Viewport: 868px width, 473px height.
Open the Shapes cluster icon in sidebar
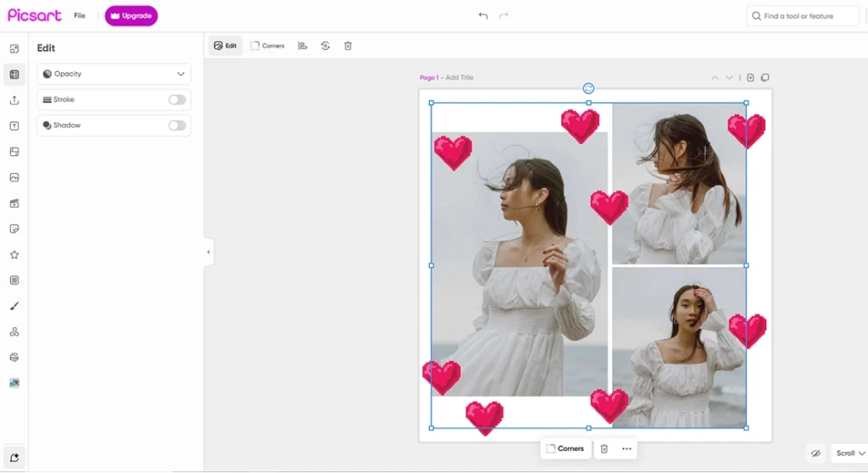pos(14,331)
